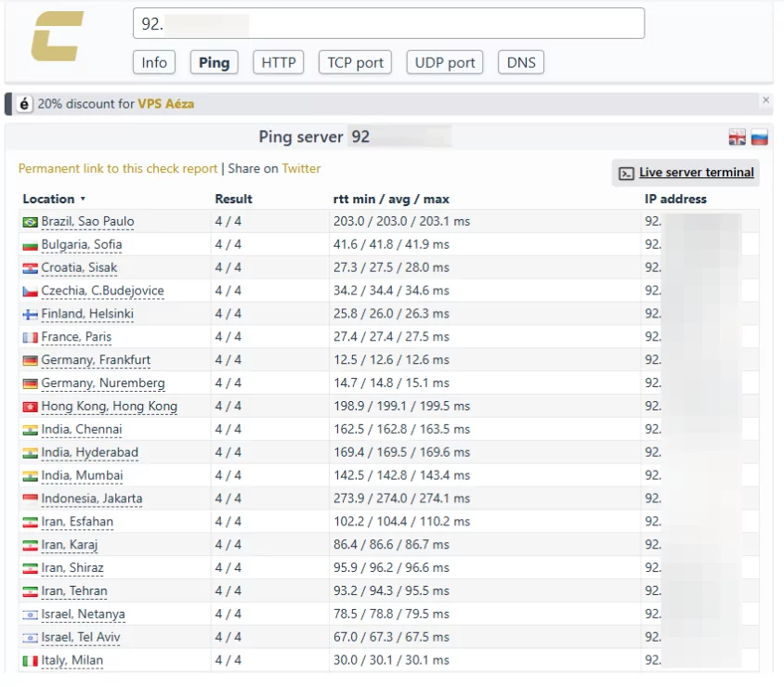
Task: Switch language with the Russian flag icon
Action: click(x=759, y=136)
